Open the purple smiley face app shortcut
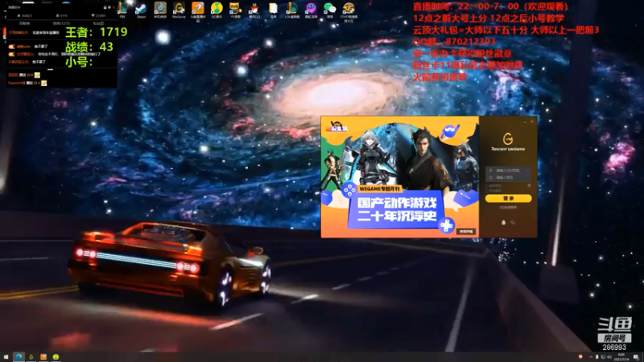Image resolution: width=644 pixels, height=362 pixels. click(311, 10)
